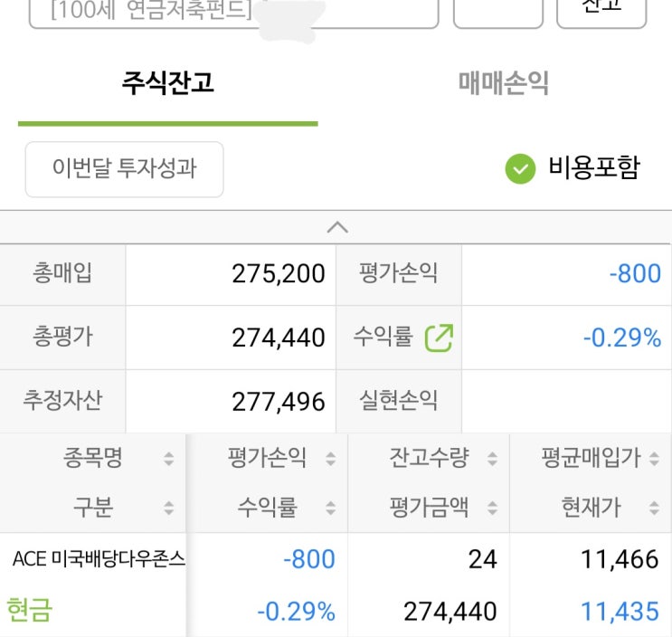The width and height of the screenshot is (672, 637).
Task: Sort by 평가손익 column arrows
Action: [330, 459]
